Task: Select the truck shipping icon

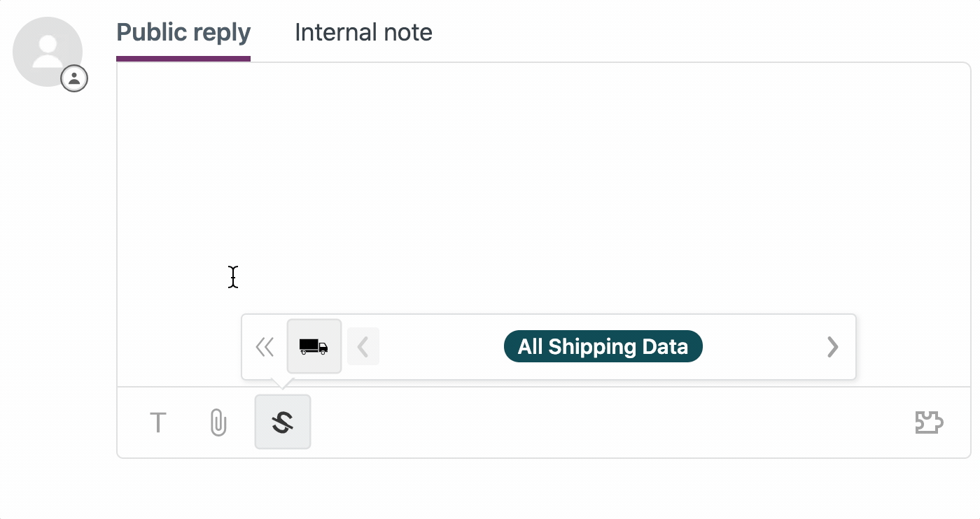Action: click(x=314, y=346)
